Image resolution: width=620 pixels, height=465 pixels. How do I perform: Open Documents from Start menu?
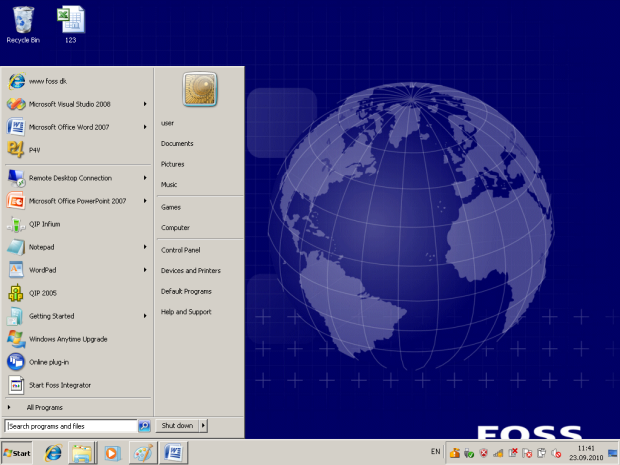(x=177, y=144)
